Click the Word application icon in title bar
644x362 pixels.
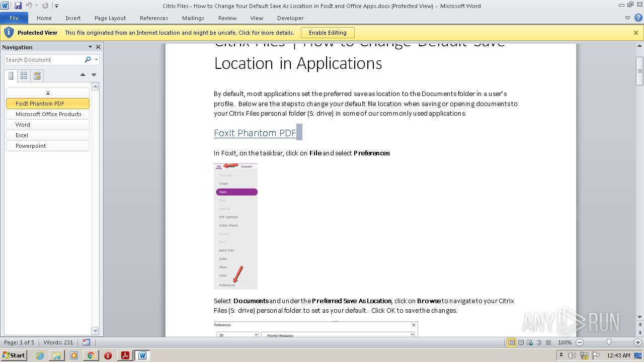point(5,6)
